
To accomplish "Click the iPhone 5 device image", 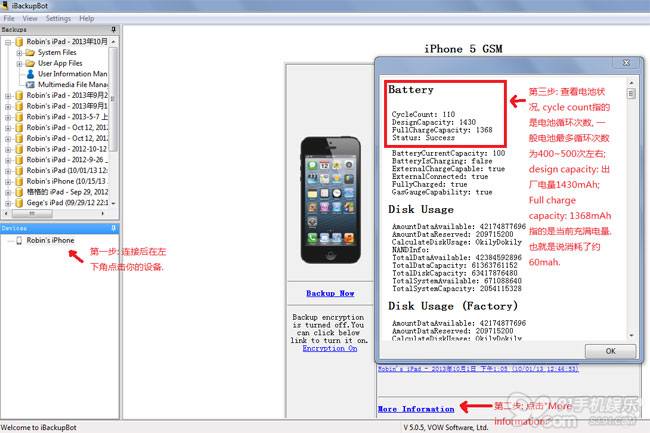I will 330,200.
